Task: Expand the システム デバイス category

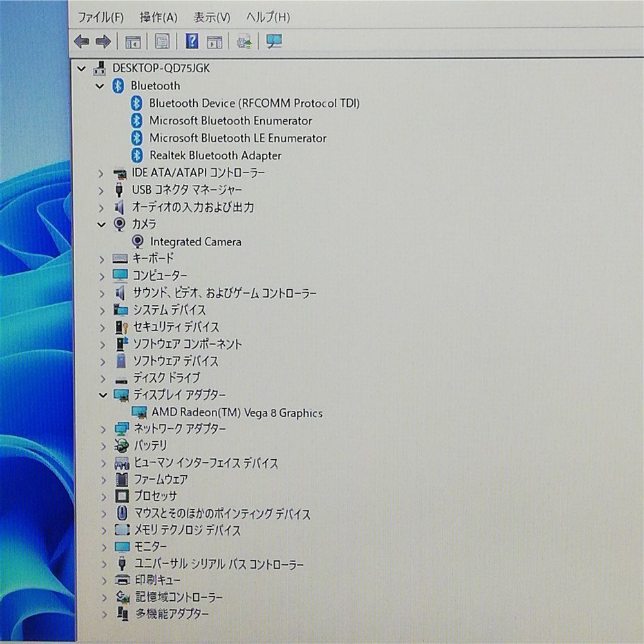Action: pyautogui.click(x=102, y=311)
